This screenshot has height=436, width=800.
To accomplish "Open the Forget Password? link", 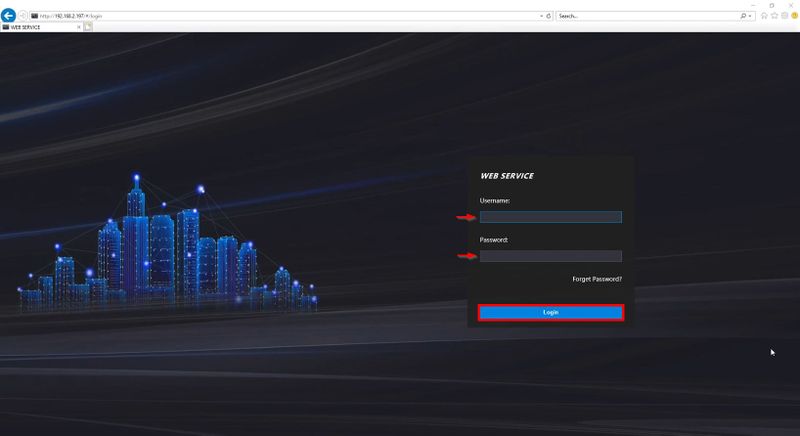I will [597, 279].
